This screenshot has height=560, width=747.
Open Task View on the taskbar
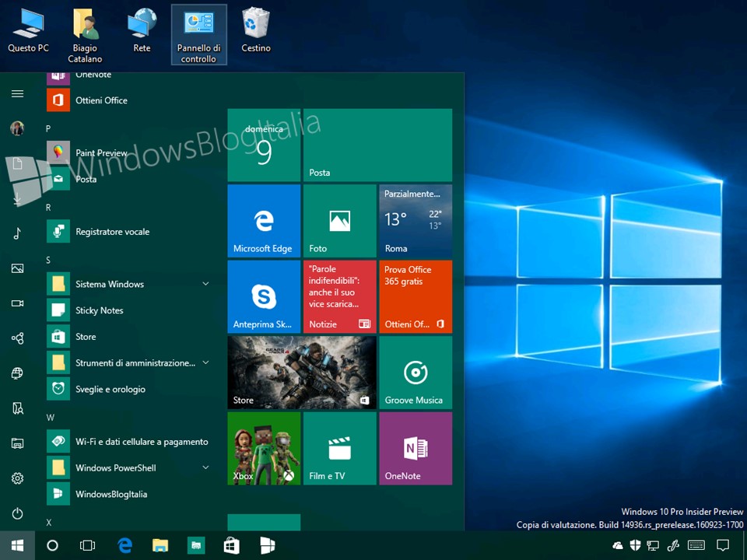tap(88, 545)
